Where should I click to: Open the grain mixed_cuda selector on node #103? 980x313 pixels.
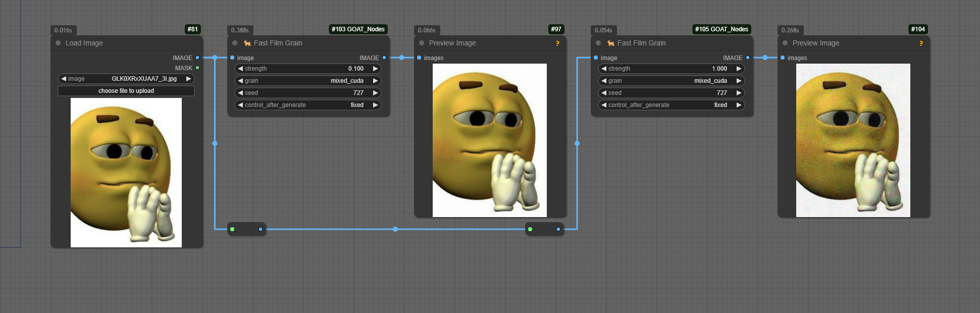[x=308, y=81]
